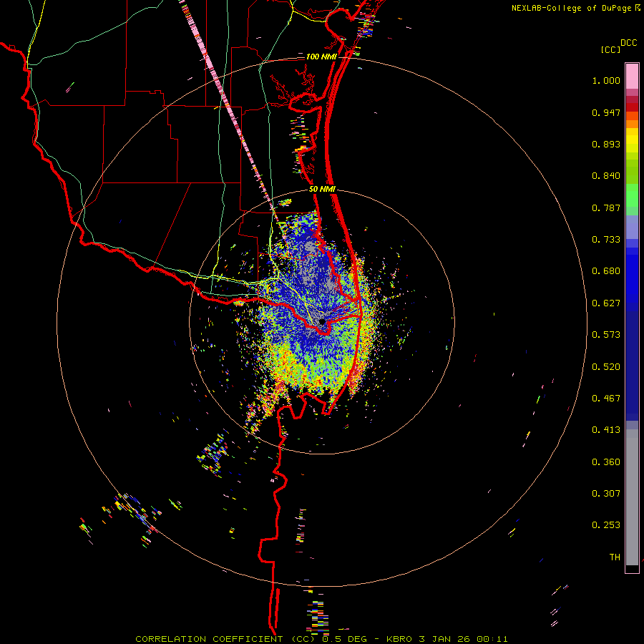Viewport: 644px width, 644px height.
Task: Click the 0.413 legend value
Action: click(x=606, y=430)
